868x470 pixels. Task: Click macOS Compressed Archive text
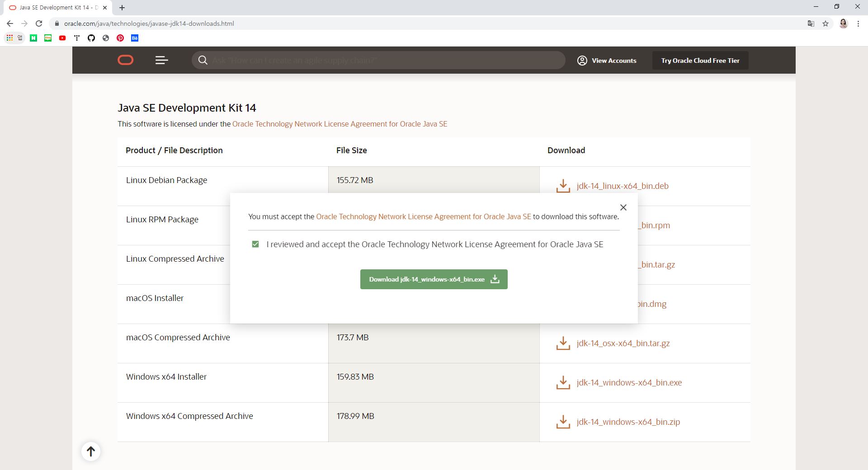178,337
